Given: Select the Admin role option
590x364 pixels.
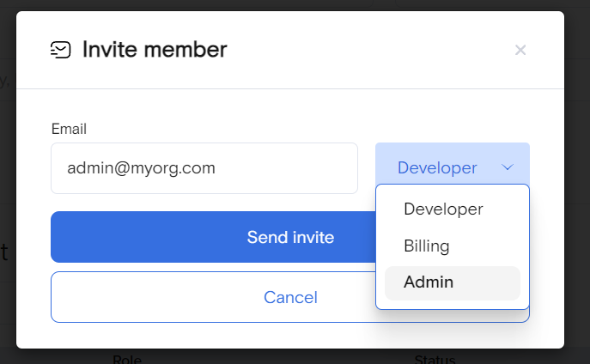Looking at the screenshot, I should point(429,282).
